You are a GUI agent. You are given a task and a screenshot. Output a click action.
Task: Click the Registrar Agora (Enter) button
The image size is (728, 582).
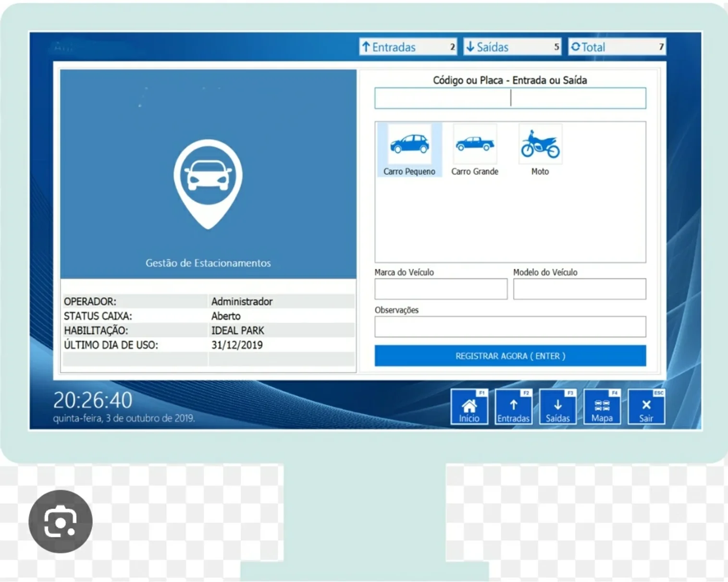coord(510,356)
